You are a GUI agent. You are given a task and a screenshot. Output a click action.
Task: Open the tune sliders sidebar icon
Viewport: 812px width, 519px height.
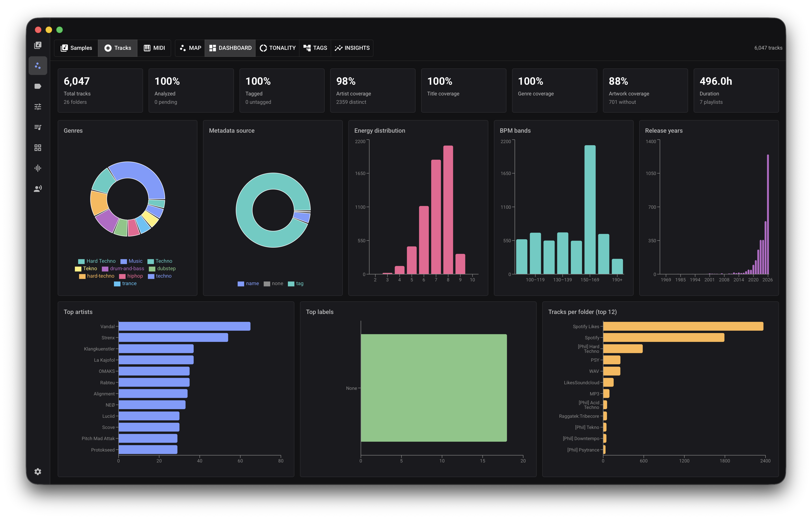coord(38,107)
